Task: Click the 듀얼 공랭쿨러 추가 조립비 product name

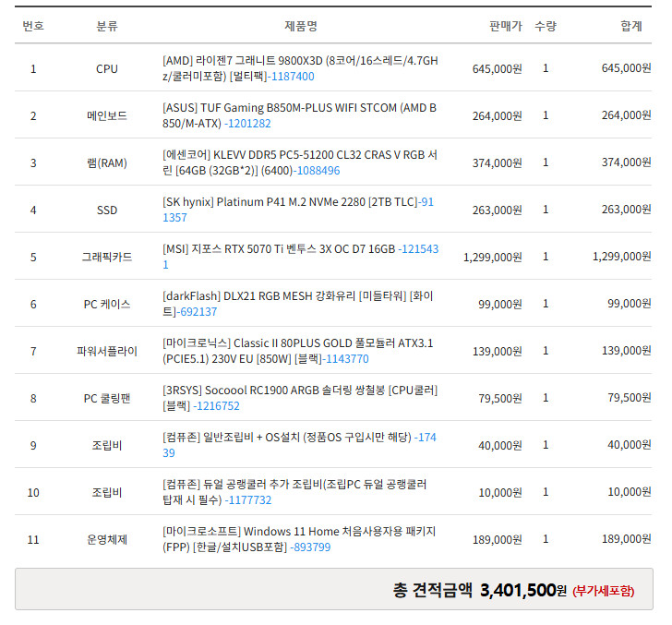Action: pos(294,492)
